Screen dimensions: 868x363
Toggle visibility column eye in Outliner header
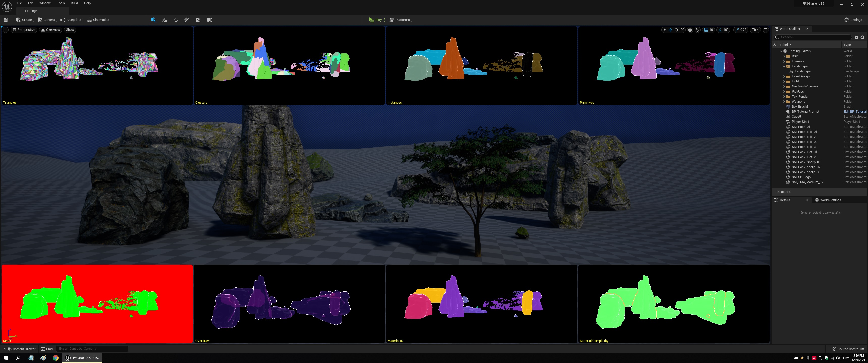775,45
